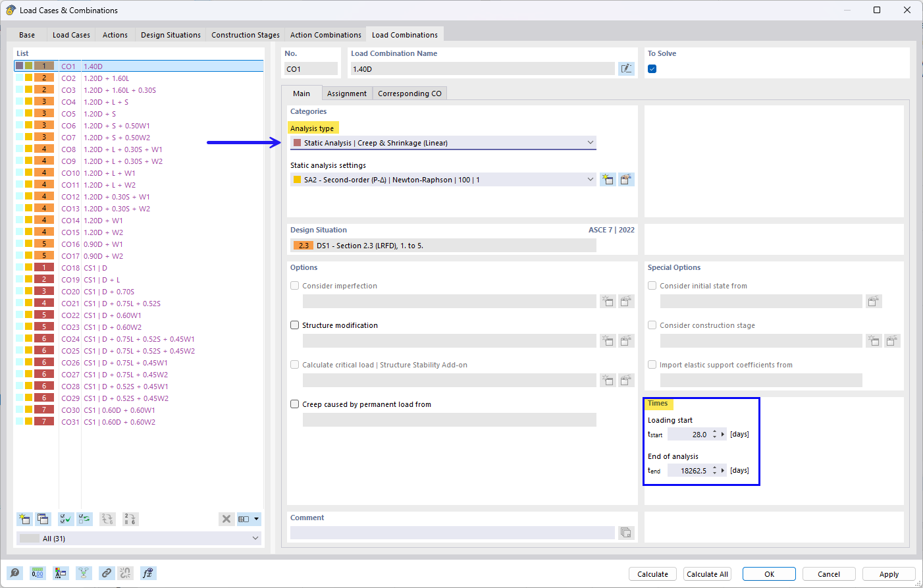Click the tend value field 18262.5
Image resolution: width=923 pixels, height=588 pixels.
tap(688, 470)
